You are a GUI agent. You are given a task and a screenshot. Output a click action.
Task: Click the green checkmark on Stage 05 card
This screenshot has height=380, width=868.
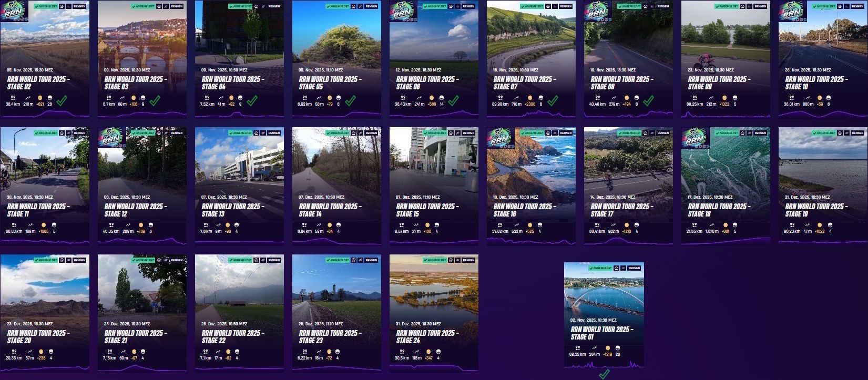pyautogui.click(x=350, y=100)
